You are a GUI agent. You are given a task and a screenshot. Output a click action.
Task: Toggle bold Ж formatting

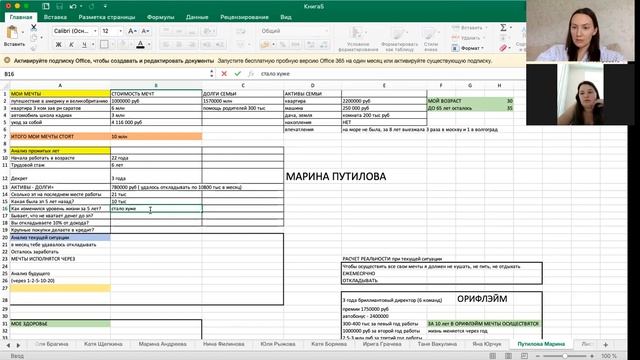(58, 44)
